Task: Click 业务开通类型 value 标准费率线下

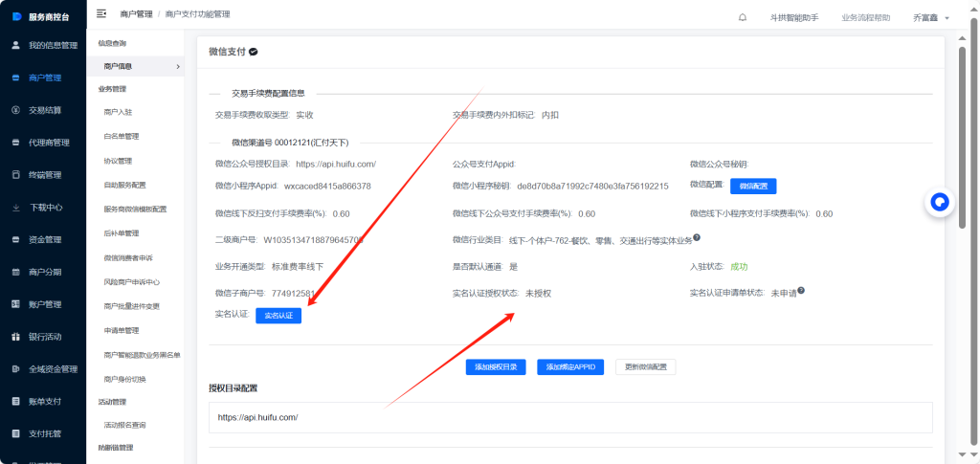Action: [299, 267]
